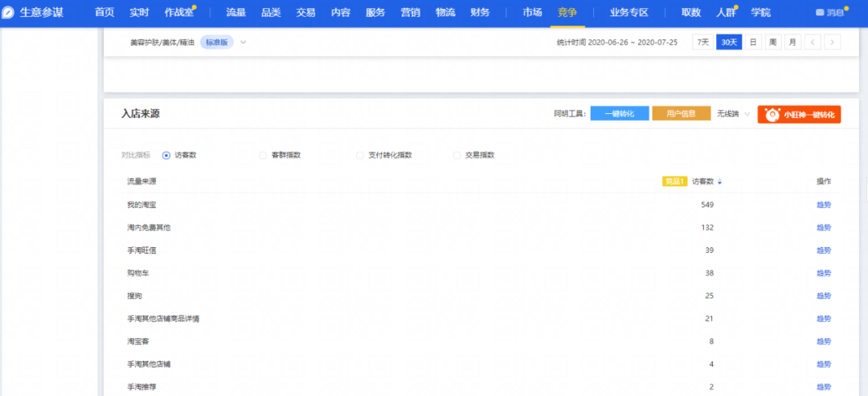Screen dimensions: 868x396
Task: Click the blue 一键转化 button
Action: click(x=620, y=113)
